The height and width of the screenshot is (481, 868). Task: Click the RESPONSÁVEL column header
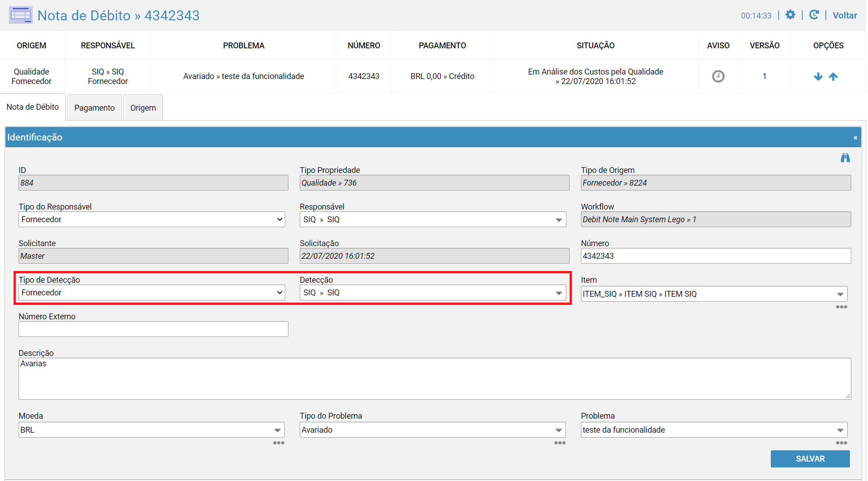click(108, 46)
